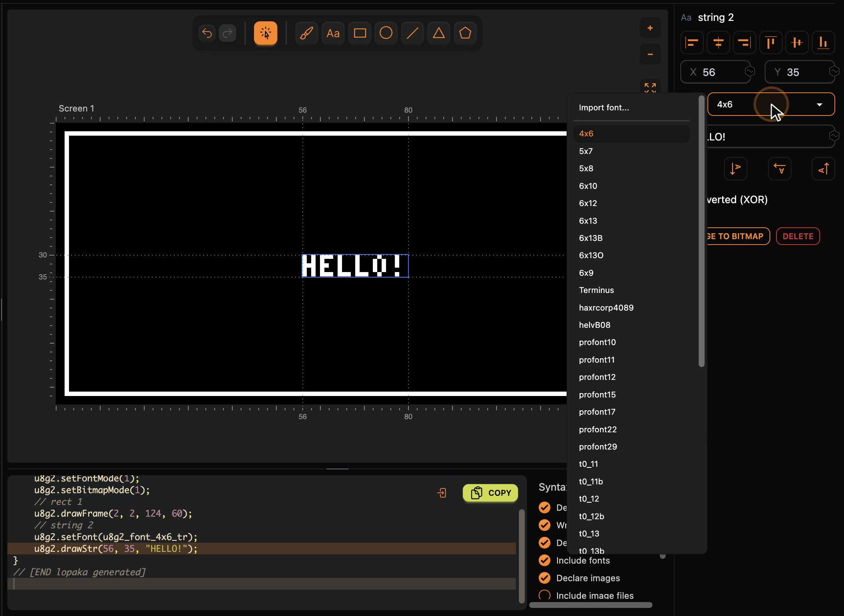Copy the generated code with COPY button
This screenshot has height=616, width=844.
coord(490,493)
